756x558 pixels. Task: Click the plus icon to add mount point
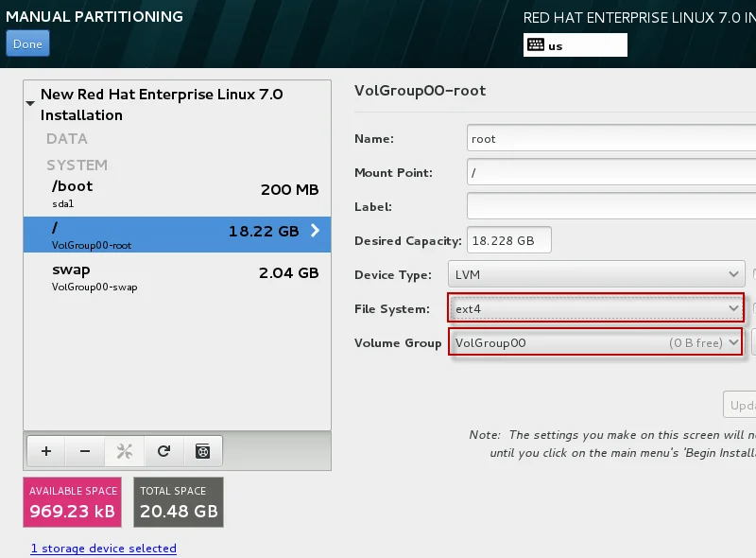(46, 451)
